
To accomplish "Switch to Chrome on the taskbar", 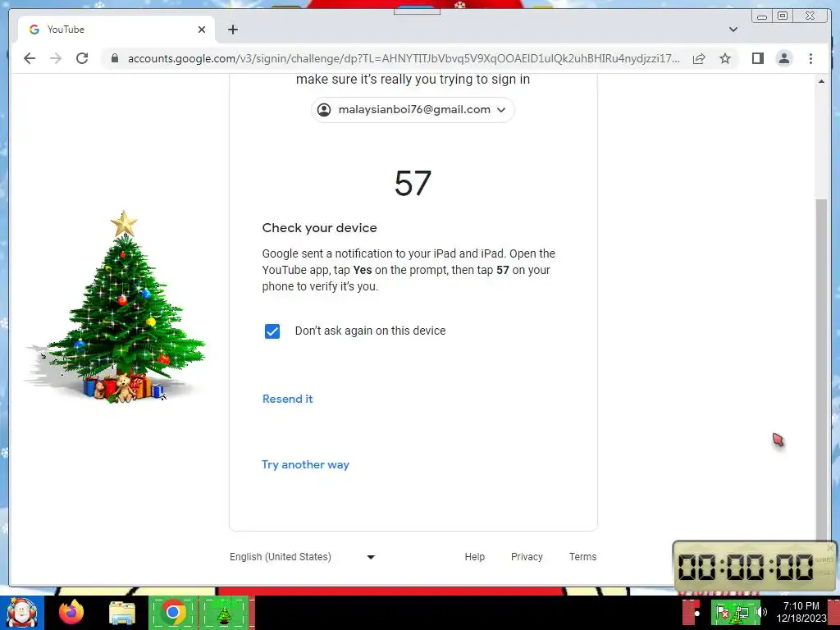I will coord(173,612).
